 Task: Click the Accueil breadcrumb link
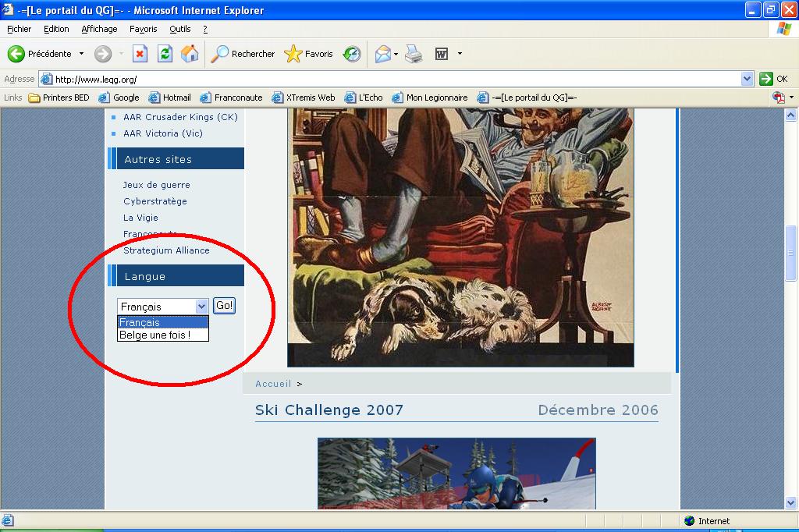coord(273,384)
